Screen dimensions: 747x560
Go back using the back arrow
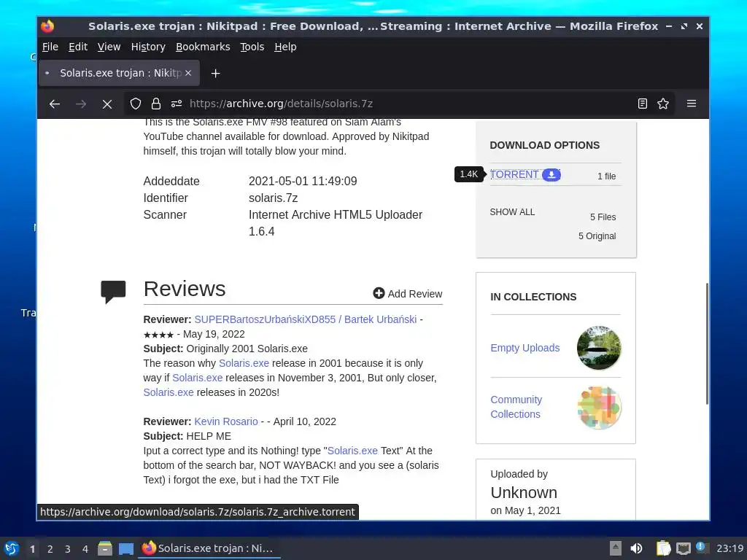coord(55,104)
